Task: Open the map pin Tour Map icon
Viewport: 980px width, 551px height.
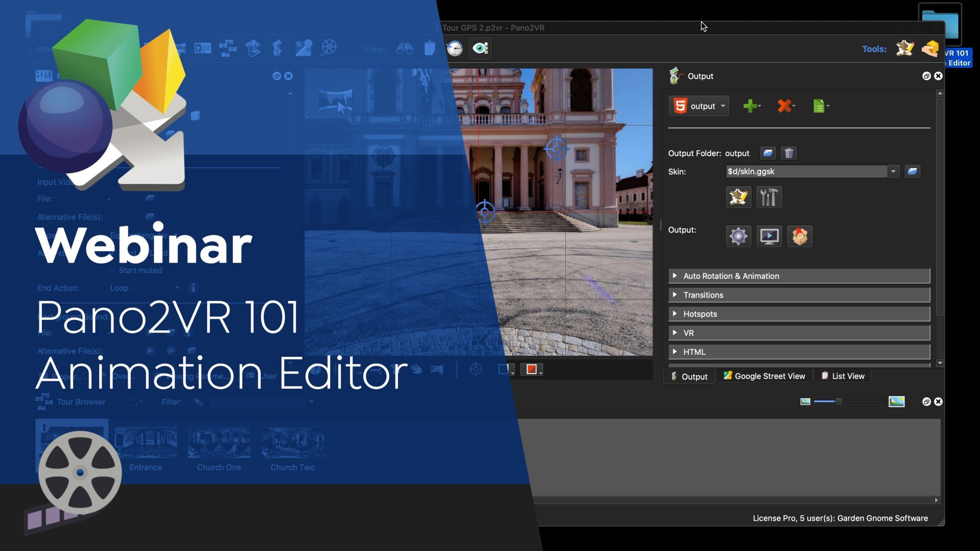Action: point(253,48)
